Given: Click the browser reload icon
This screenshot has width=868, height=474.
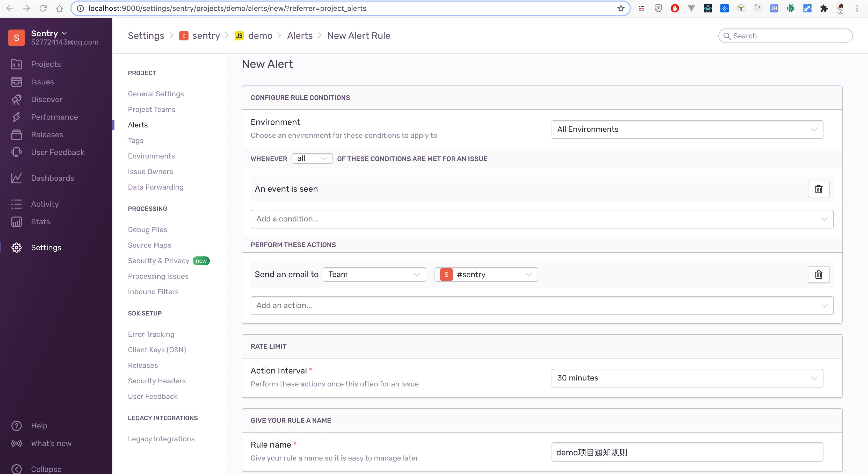Looking at the screenshot, I should (43, 9).
